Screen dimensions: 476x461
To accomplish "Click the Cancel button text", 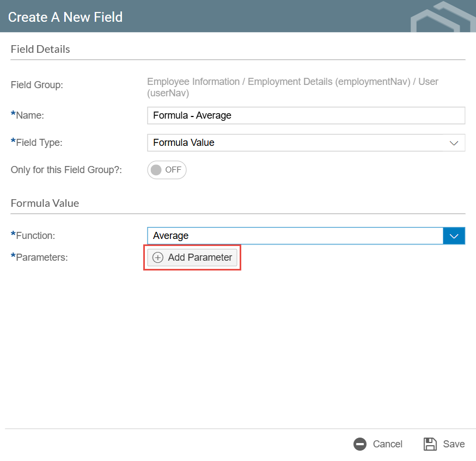I will pos(387,444).
